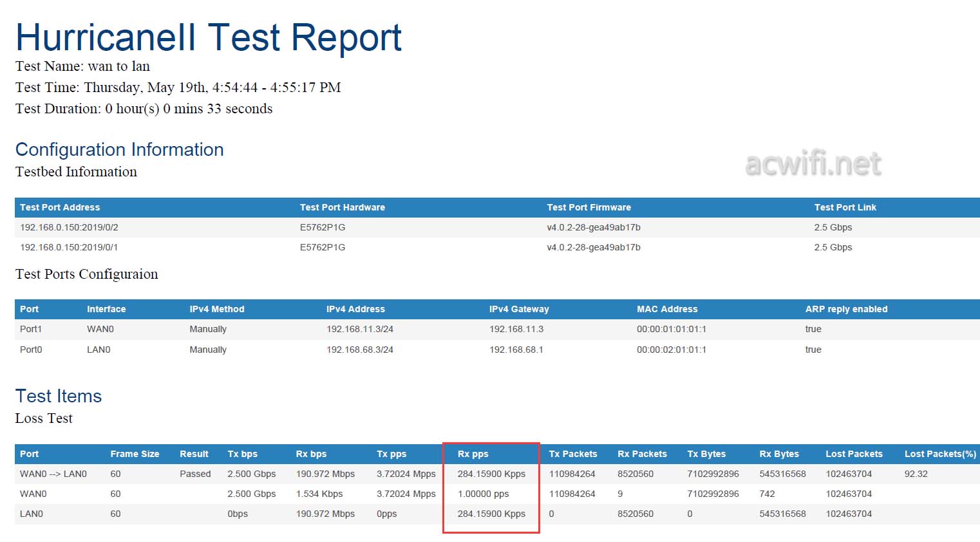This screenshot has height=542, width=980.
Task: Click the Tx Bytes column header
Action: (706, 454)
